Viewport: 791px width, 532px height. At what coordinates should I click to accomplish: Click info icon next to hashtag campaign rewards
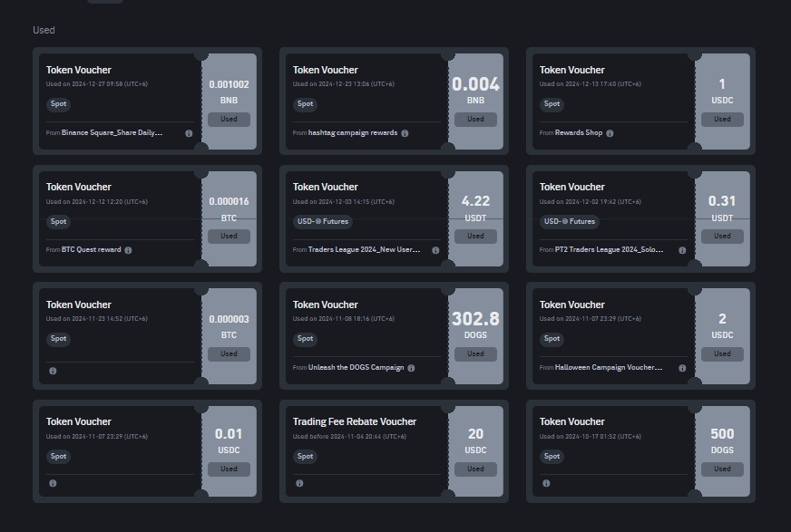[405, 133]
